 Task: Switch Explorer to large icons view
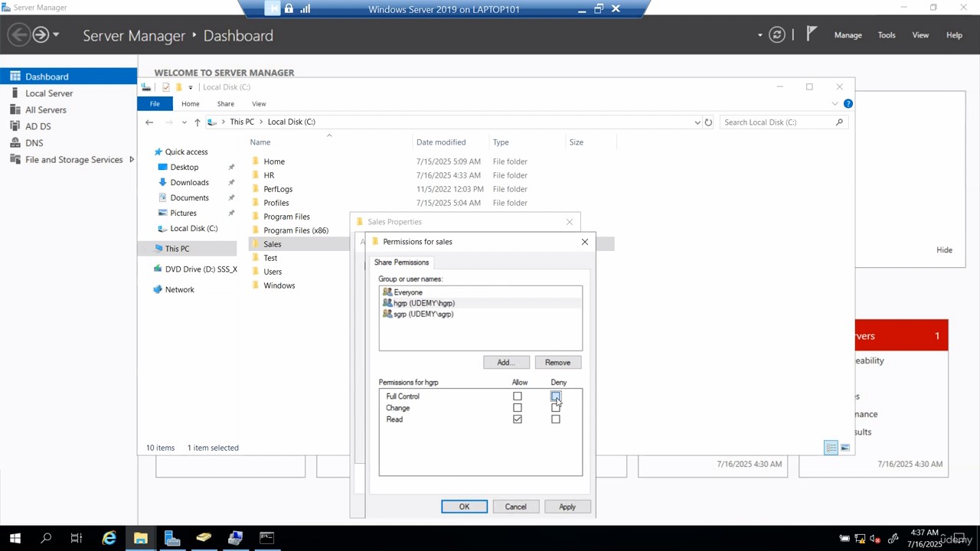(844, 448)
